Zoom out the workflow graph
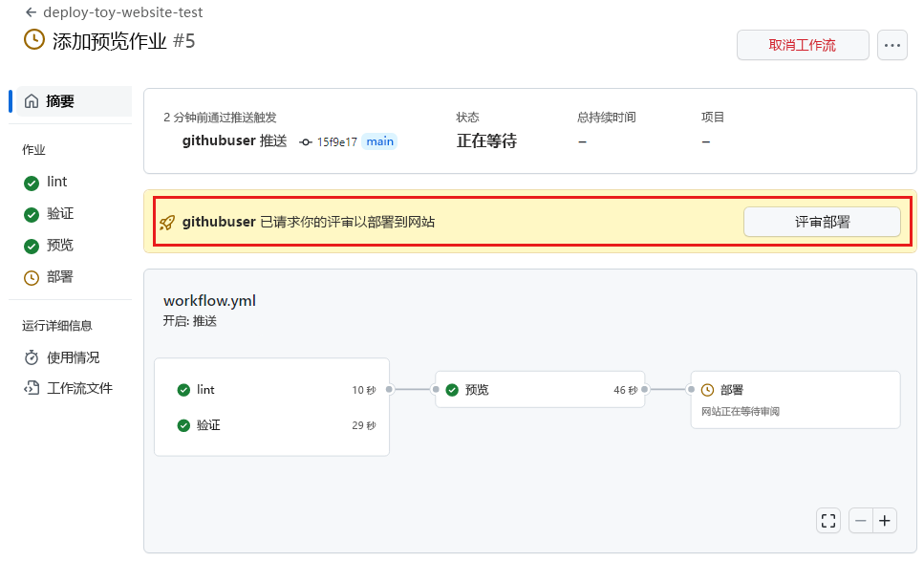This screenshot has height=561, width=924. (861, 521)
